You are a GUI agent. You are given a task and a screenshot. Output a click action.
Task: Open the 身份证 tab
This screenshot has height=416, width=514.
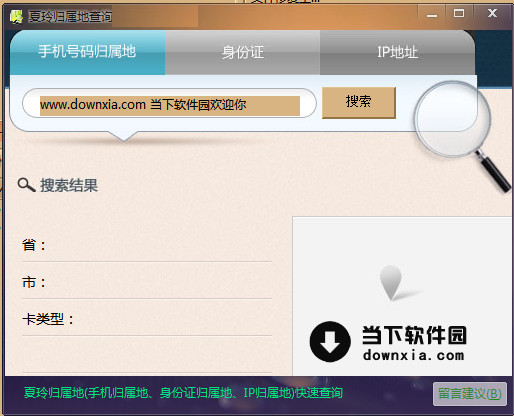(243, 52)
